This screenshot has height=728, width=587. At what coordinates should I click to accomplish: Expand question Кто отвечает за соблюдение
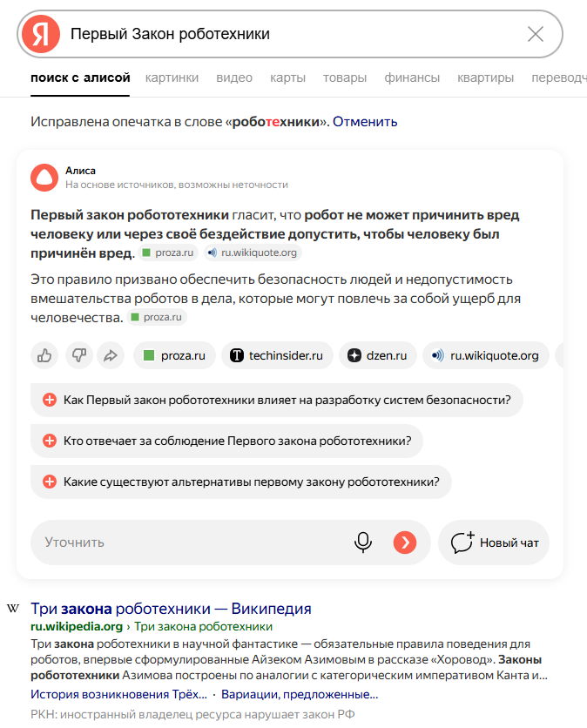pos(226,441)
